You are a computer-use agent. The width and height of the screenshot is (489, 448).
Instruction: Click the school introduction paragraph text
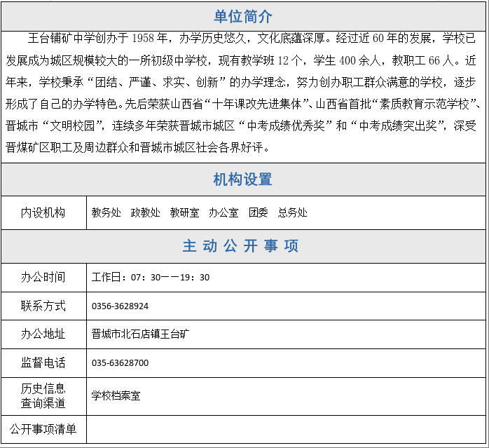244,93
